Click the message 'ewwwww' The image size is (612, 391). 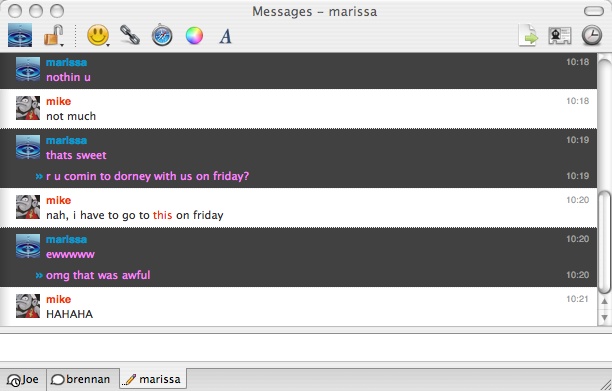tap(70, 254)
